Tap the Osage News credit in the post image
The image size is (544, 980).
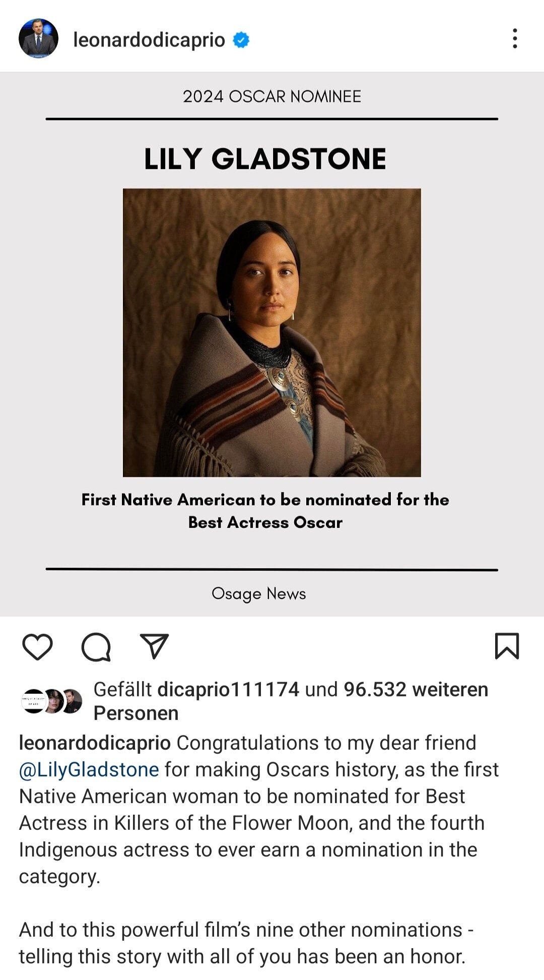[259, 594]
